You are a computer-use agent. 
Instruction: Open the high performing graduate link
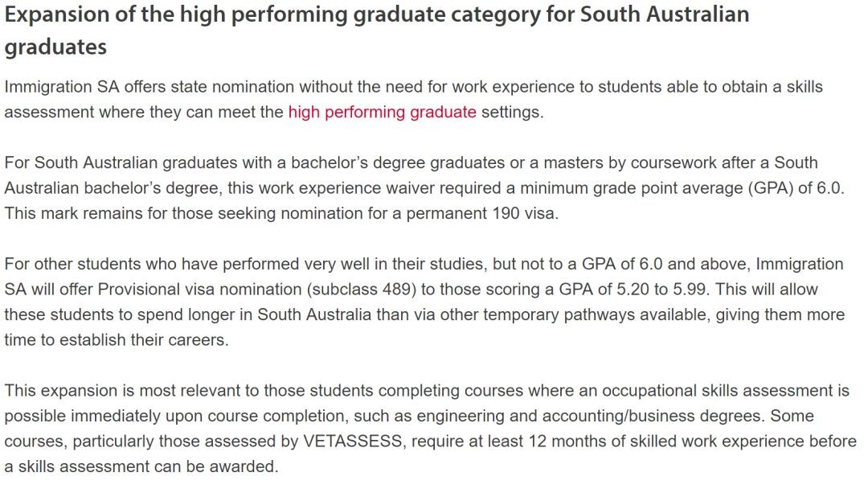pos(382,112)
